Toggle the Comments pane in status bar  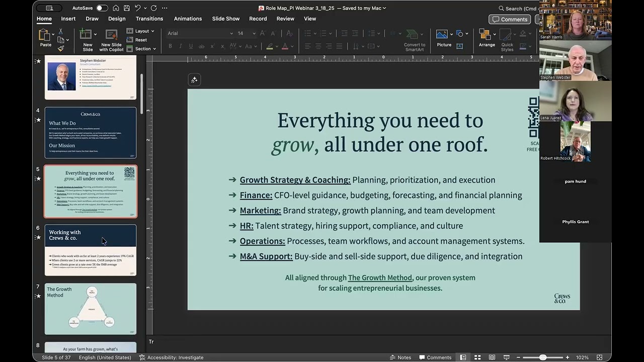[435, 357]
